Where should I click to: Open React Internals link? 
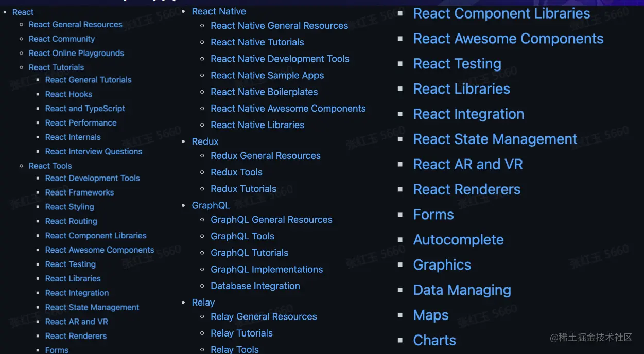[x=73, y=137]
